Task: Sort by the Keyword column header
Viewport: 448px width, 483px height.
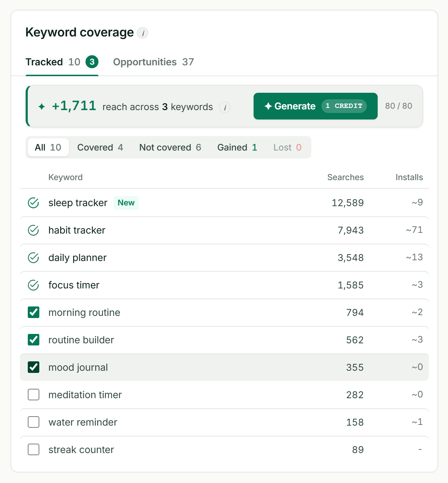Action: [x=66, y=177]
